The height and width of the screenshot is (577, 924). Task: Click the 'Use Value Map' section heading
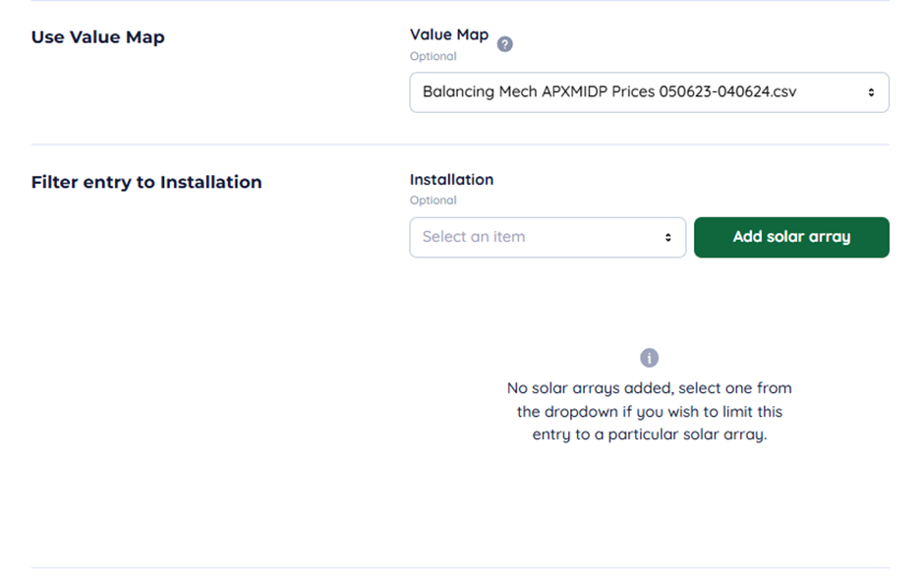click(98, 37)
